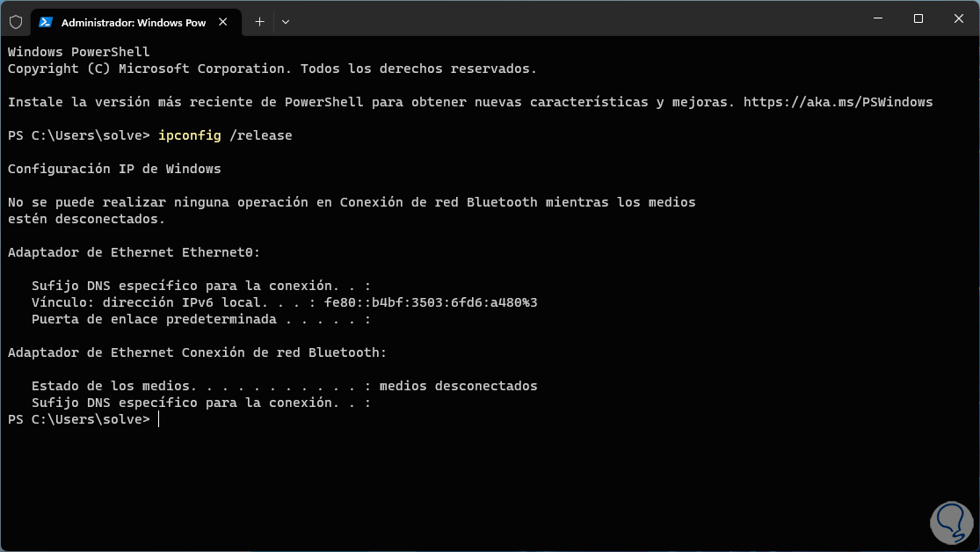The width and height of the screenshot is (980, 552).
Task: Click the ipconfig command text
Action: (x=189, y=135)
